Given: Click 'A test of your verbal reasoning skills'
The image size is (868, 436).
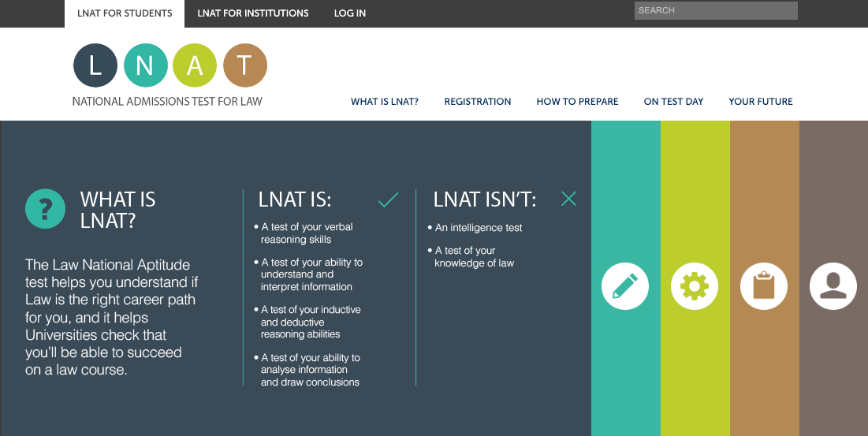Looking at the screenshot, I should (x=304, y=233).
